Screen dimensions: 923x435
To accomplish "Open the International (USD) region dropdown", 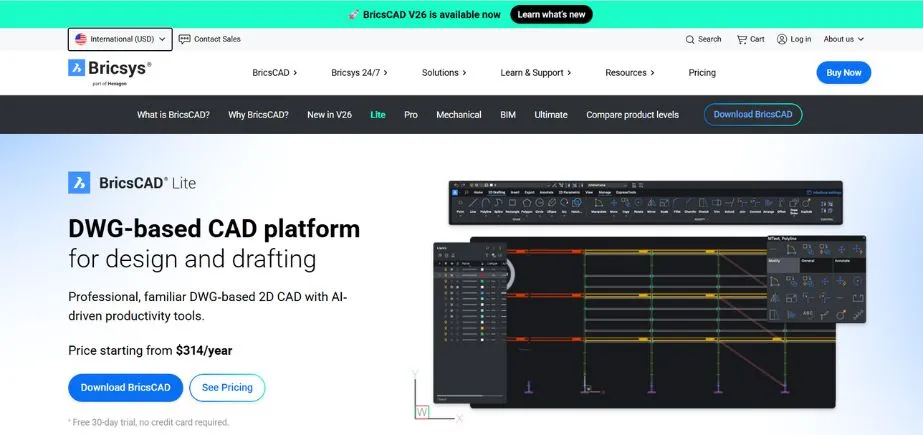I will [x=120, y=39].
